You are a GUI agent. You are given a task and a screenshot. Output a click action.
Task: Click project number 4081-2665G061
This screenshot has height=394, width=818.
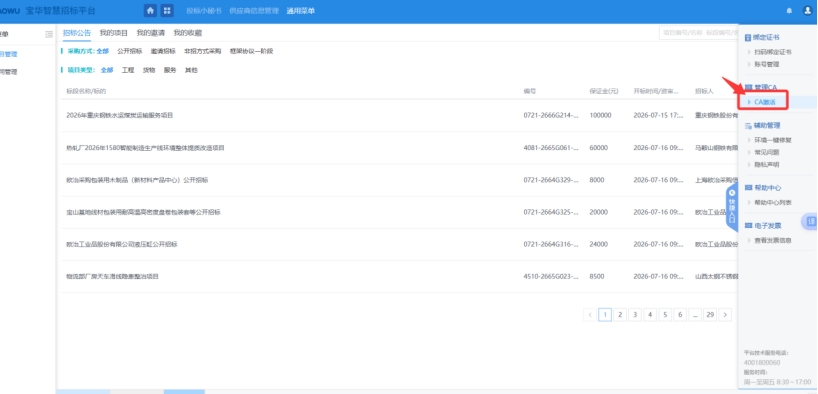click(x=551, y=148)
